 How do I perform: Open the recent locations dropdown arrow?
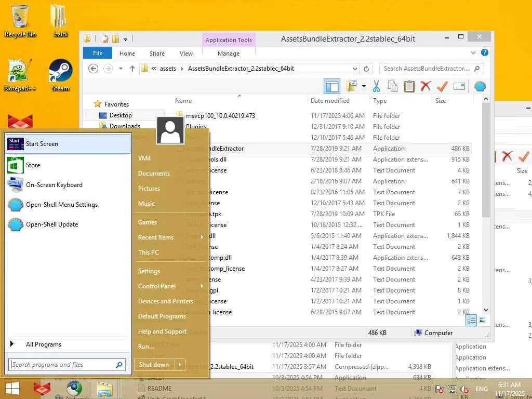(x=121, y=69)
